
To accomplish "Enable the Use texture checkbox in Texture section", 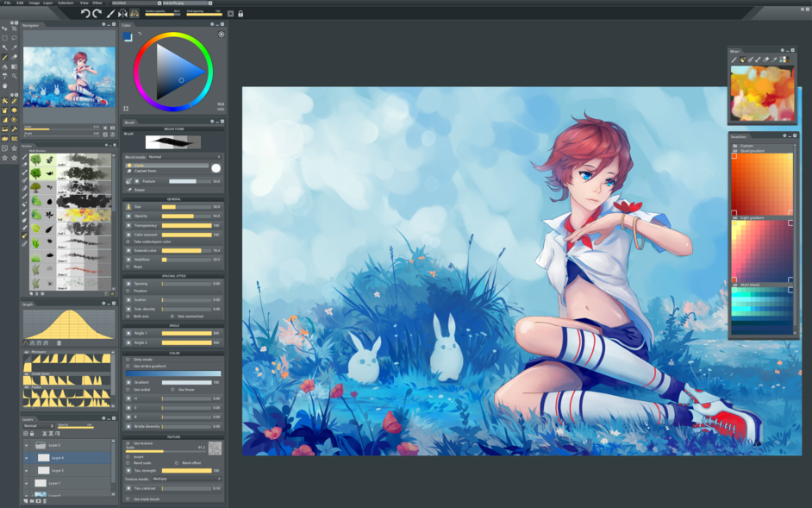I will (128, 443).
